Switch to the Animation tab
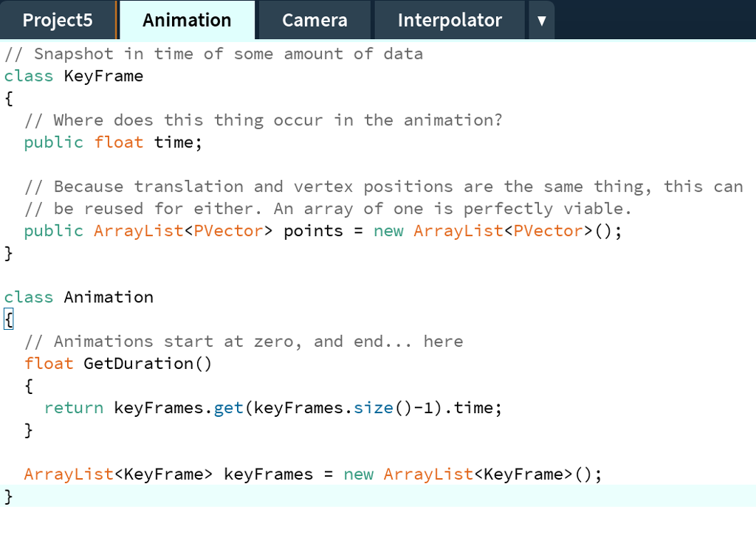The height and width of the screenshot is (546, 756). point(187,20)
